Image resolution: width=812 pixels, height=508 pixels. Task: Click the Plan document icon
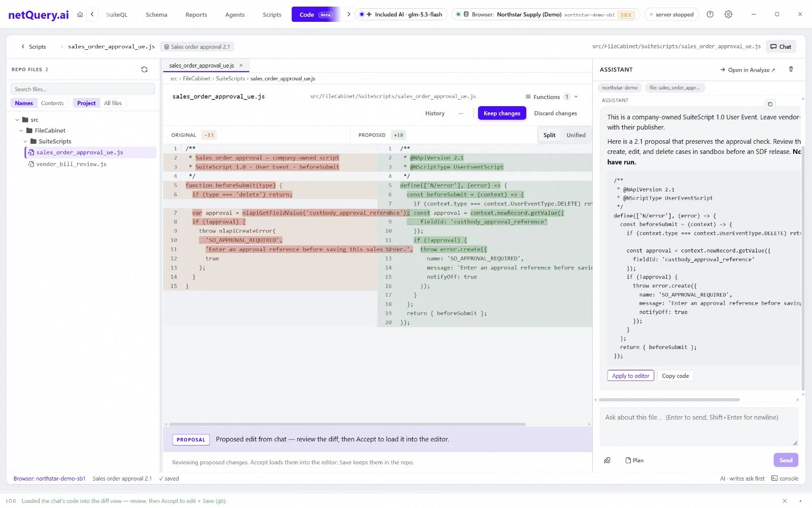[x=634, y=460]
